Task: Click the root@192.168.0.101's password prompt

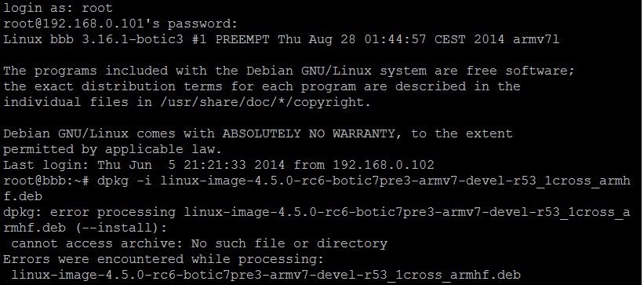Action: pyautogui.click(x=120, y=24)
